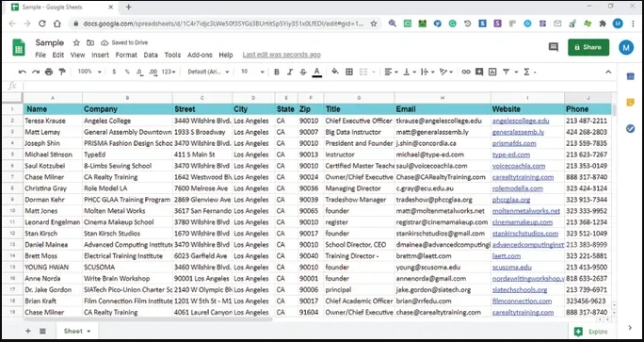This screenshot has width=644, height=342.
Task: Format as currency with dollar icon
Action: click(114, 72)
